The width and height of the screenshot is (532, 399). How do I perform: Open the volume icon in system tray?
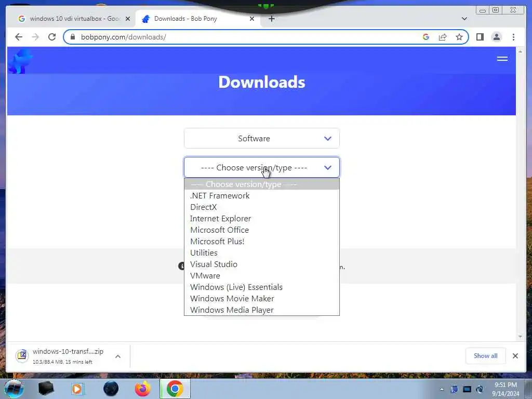pyautogui.click(x=480, y=389)
